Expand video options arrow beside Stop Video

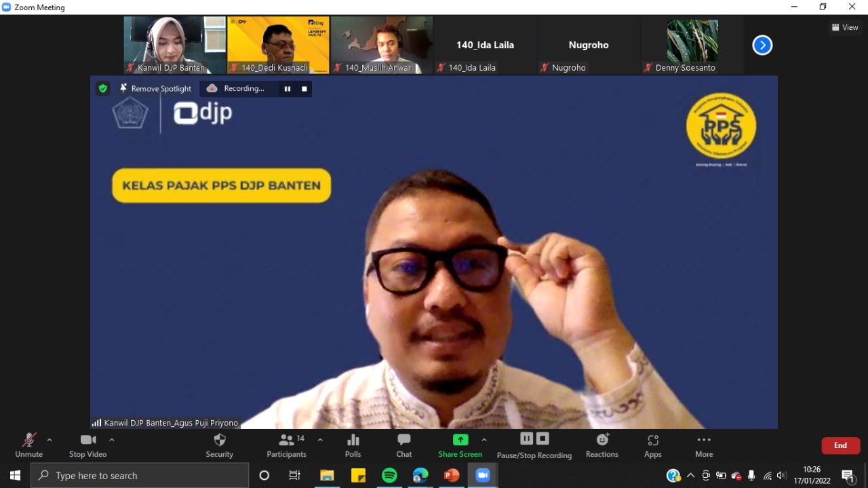pos(112,440)
